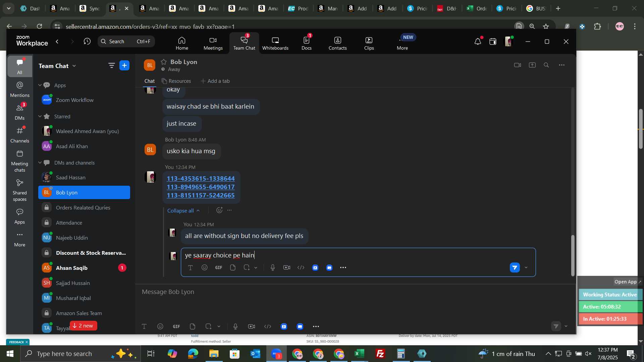Star Bob Lyon chat
This screenshot has height=362, width=644.
(164, 62)
